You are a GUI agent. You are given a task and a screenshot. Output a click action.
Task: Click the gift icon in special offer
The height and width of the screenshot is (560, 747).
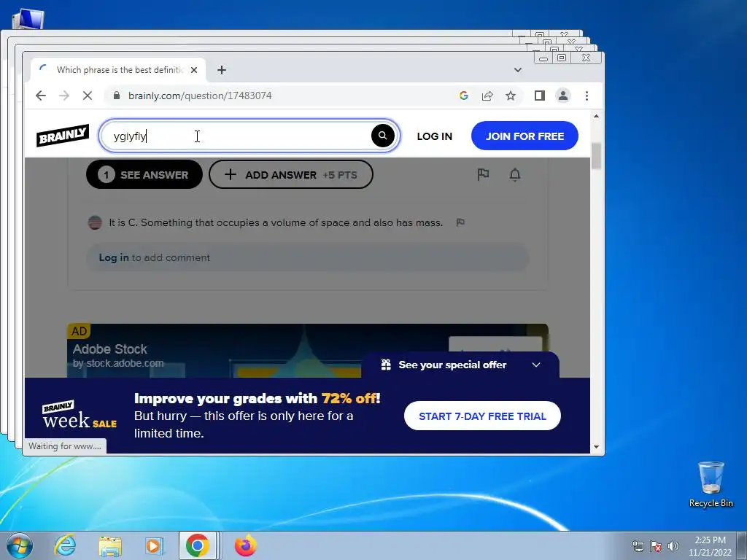[386, 365]
